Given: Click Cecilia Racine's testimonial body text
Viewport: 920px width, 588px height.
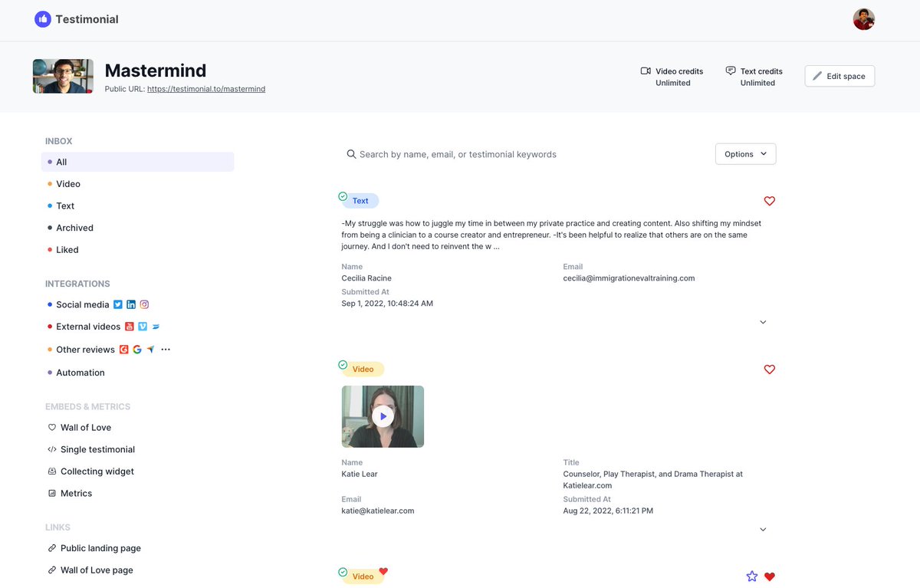Looking at the screenshot, I should (x=551, y=235).
